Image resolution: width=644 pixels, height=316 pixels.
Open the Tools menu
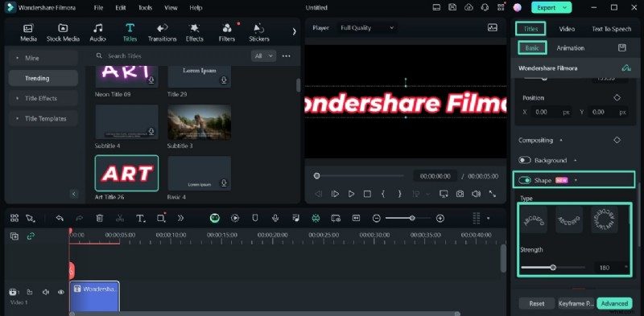(145, 8)
